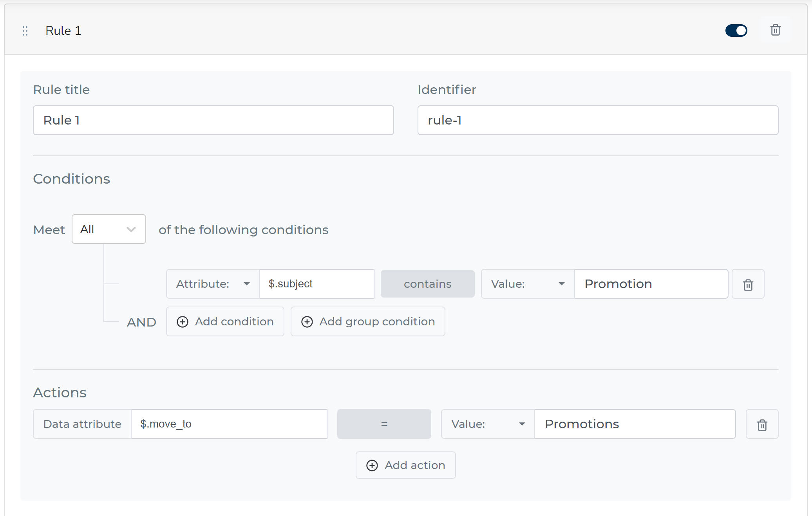Click into the Rule title field

(213, 121)
